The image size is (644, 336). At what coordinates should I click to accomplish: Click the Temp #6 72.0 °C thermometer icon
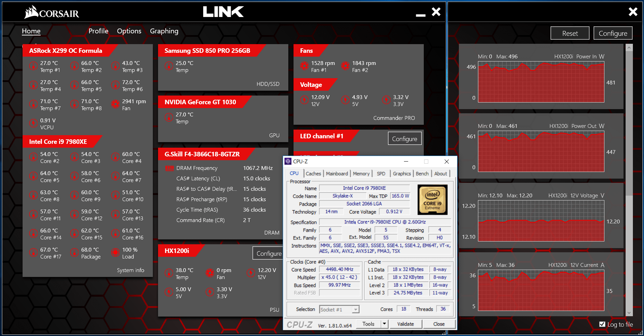point(115,85)
